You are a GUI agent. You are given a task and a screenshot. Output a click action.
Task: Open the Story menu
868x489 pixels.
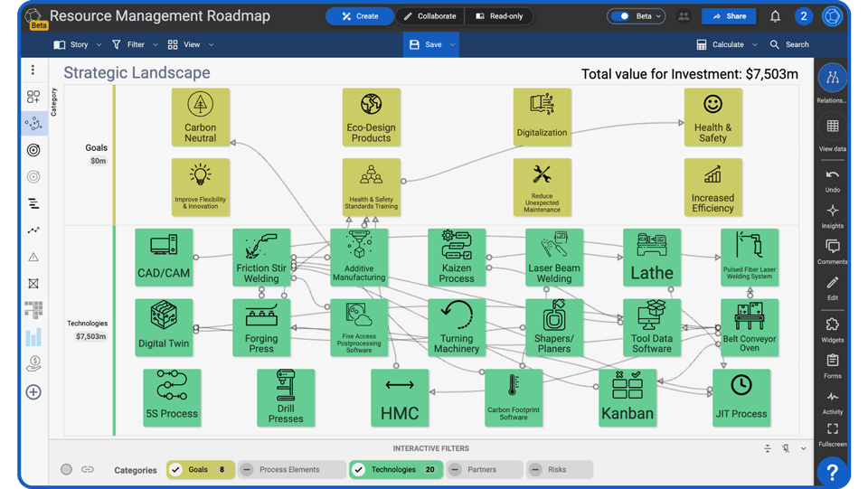[x=78, y=44]
